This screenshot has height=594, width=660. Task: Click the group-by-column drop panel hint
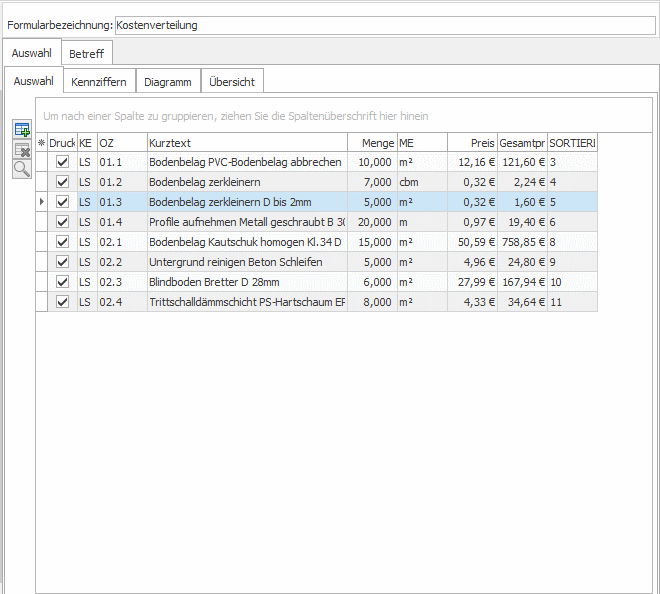[236, 116]
